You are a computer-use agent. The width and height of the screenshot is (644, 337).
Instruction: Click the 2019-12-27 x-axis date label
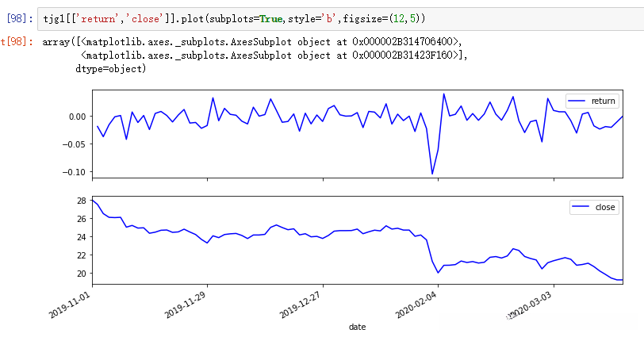coord(300,306)
